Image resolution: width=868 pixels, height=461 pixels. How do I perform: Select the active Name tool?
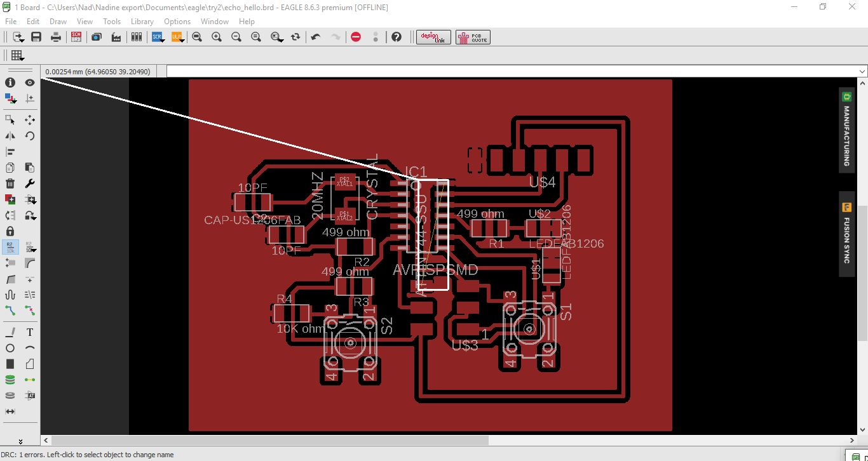[10, 247]
